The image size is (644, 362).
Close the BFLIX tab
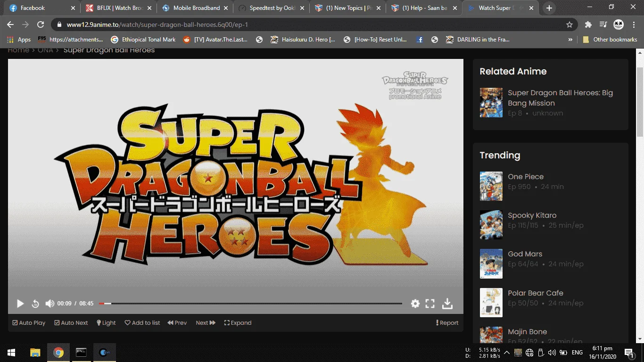pyautogui.click(x=149, y=8)
